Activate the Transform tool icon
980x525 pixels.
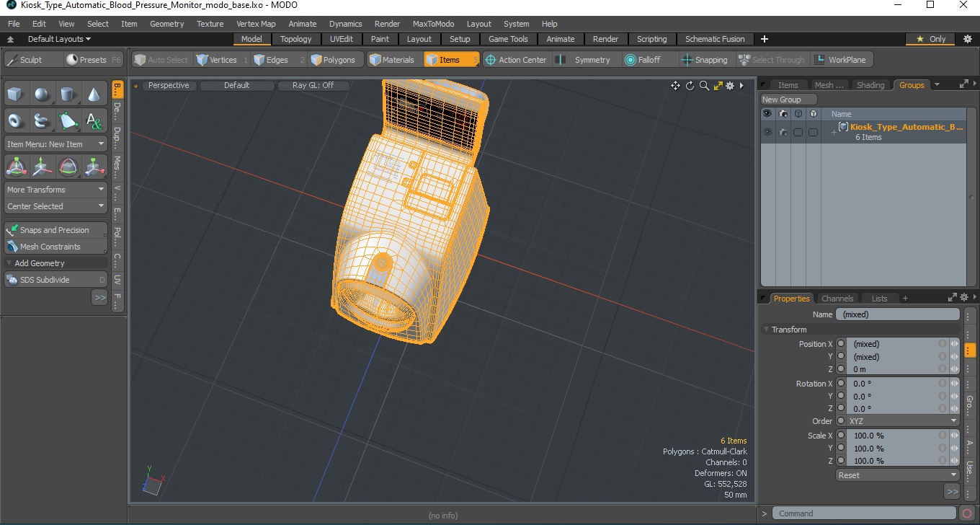pyautogui.click(x=17, y=167)
